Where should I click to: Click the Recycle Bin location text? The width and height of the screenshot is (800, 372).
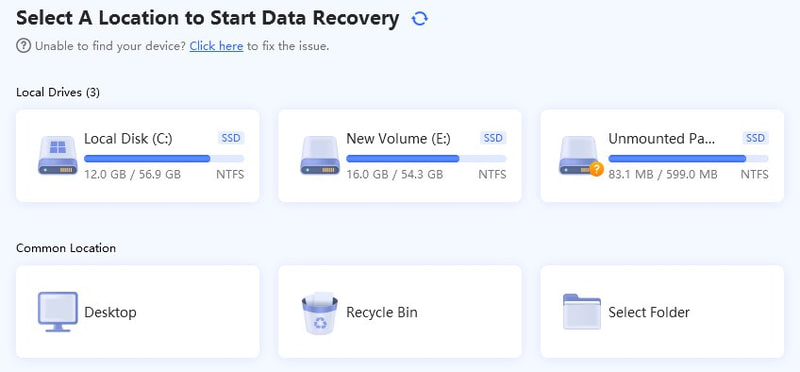coord(382,312)
